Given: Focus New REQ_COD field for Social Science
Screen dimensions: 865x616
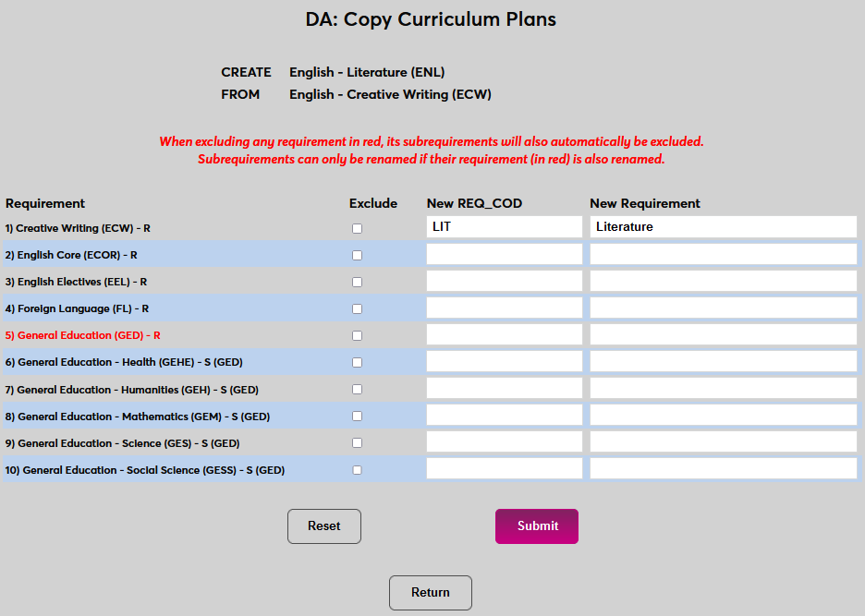Looking at the screenshot, I should click(x=505, y=468).
